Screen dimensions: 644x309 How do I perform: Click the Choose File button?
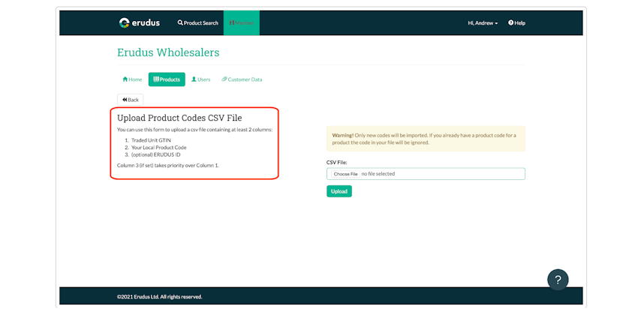(x=345, y=174)
